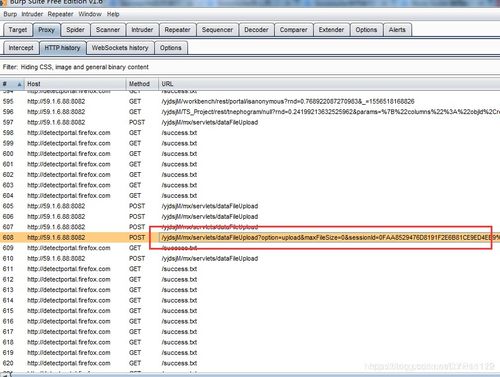Screen dimensions: 500x377
Task: Open the WebSockets history sub-tab
Action: click(x=120, y=48)
